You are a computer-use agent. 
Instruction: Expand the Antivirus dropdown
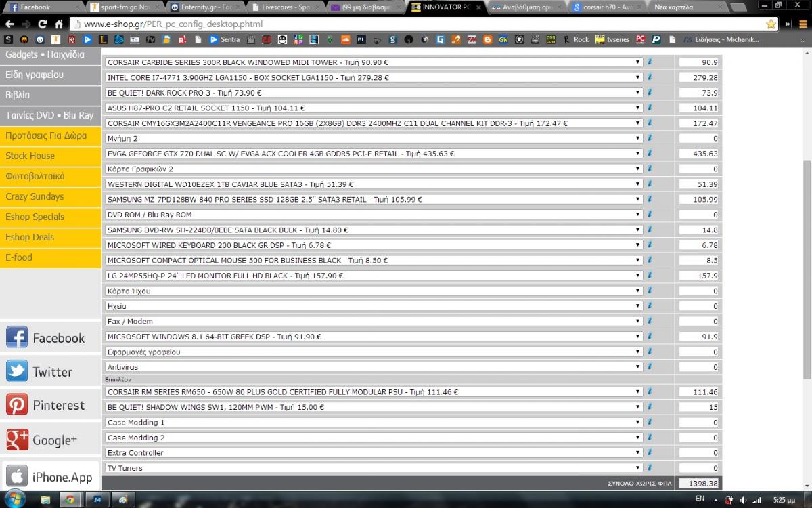pos(373,367)
